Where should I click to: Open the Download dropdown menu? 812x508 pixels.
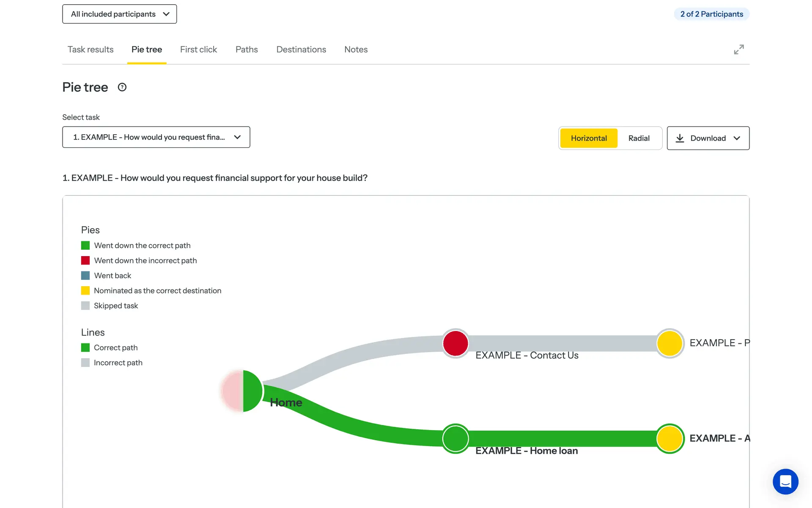point(708,138)
